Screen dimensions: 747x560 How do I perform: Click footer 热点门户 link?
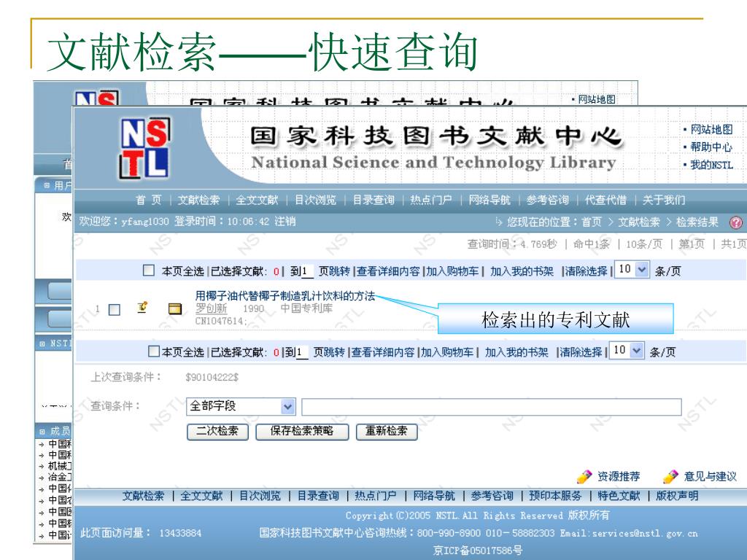pyautogui.click(x=376, y=496)
